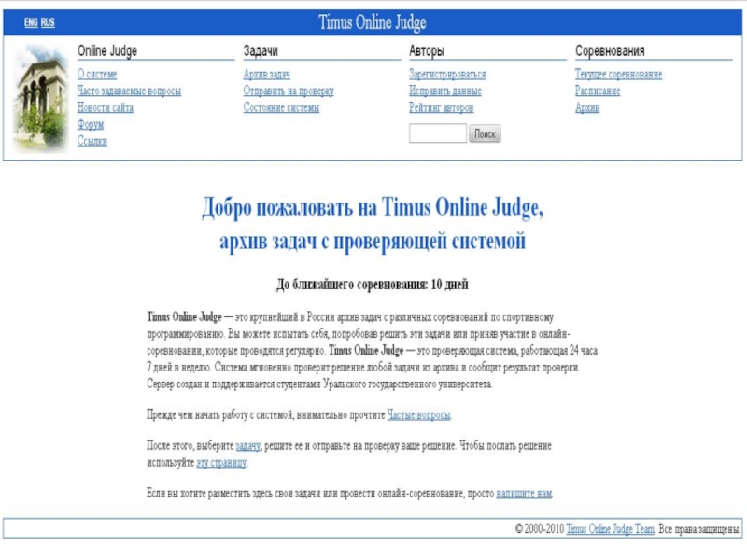This screenshot has height=560, width=747.
Task: Follow the 'эту страницу' link
Action: [x=221, y=462]
